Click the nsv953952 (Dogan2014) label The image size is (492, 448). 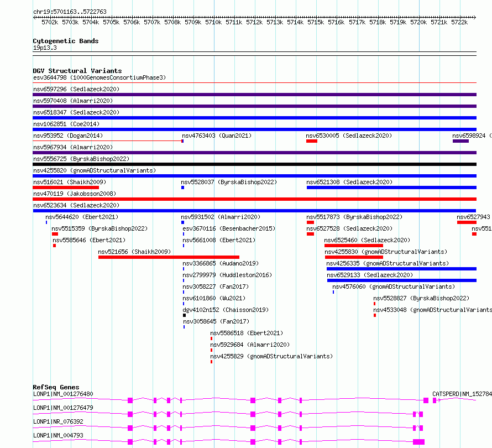68,136
